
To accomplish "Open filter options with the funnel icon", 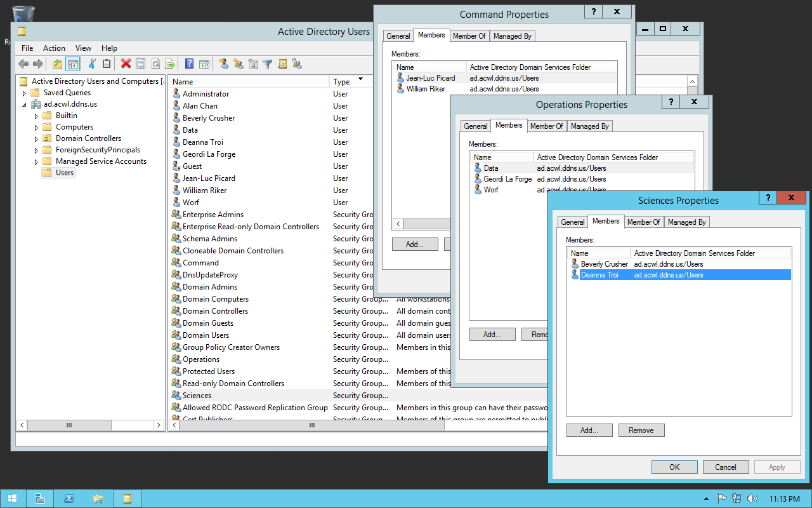I will (x=268, y=63).
